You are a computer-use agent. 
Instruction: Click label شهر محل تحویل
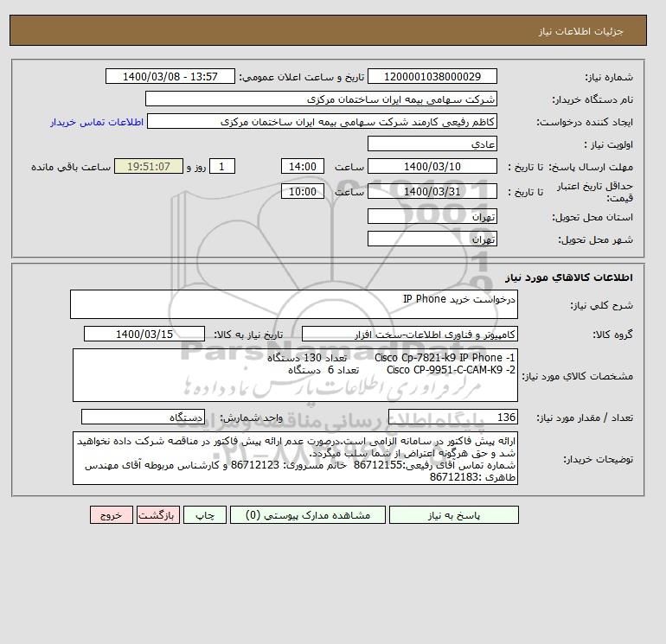pos(595,239)
